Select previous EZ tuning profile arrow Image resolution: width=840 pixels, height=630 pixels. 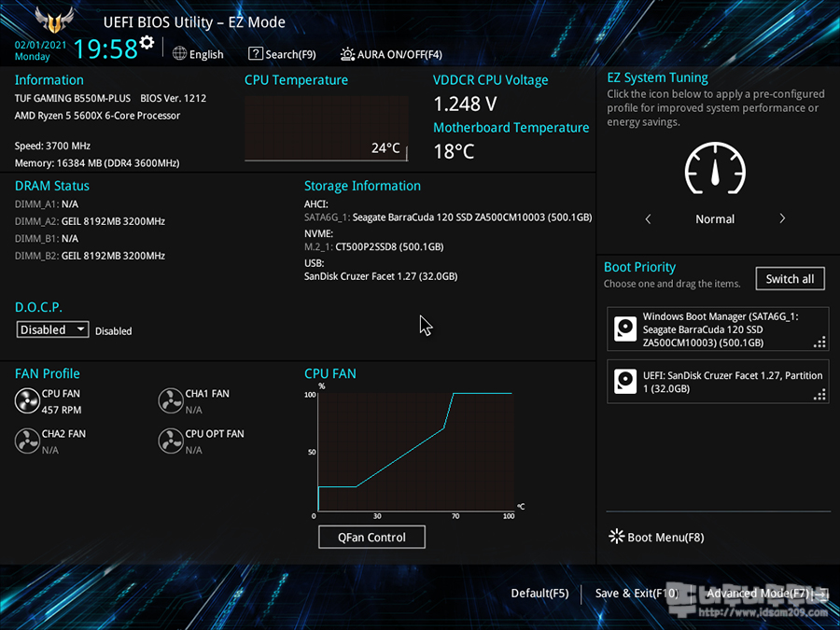(649, 218)
